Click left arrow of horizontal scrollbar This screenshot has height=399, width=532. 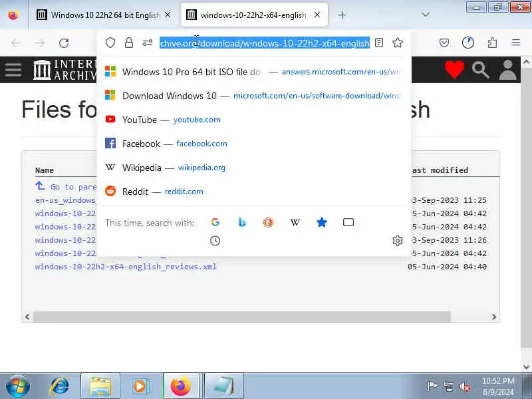tap(27, 317)
